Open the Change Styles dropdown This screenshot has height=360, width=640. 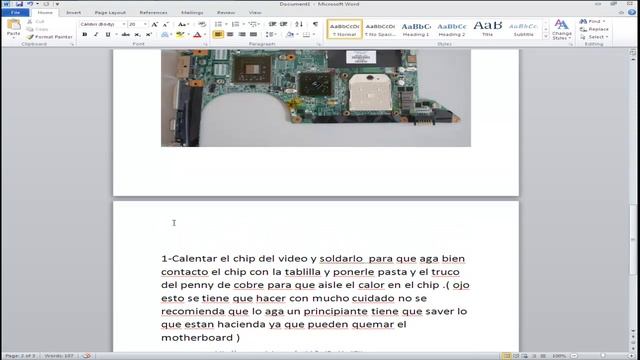[562, 29]
